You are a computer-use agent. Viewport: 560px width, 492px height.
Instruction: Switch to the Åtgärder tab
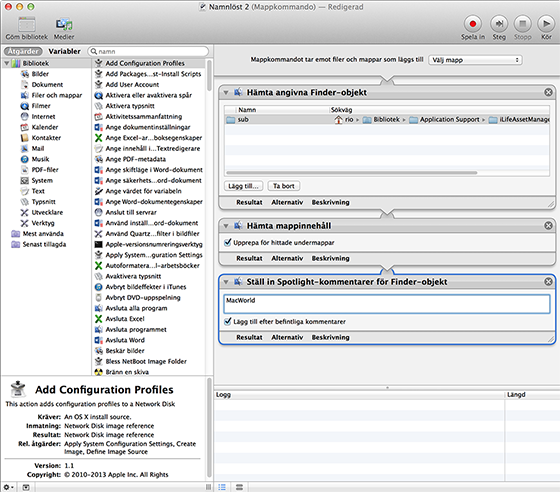point(23,51)
